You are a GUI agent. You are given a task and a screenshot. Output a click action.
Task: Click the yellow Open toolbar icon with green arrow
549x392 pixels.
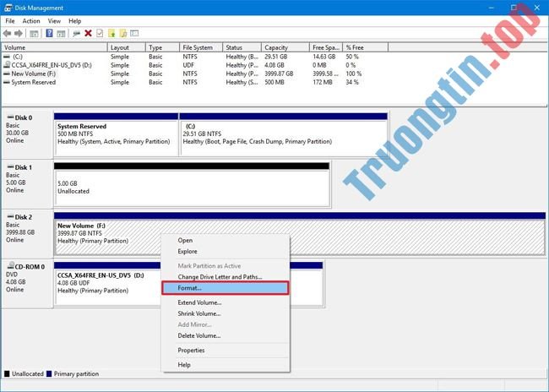(x=111, y=33)
